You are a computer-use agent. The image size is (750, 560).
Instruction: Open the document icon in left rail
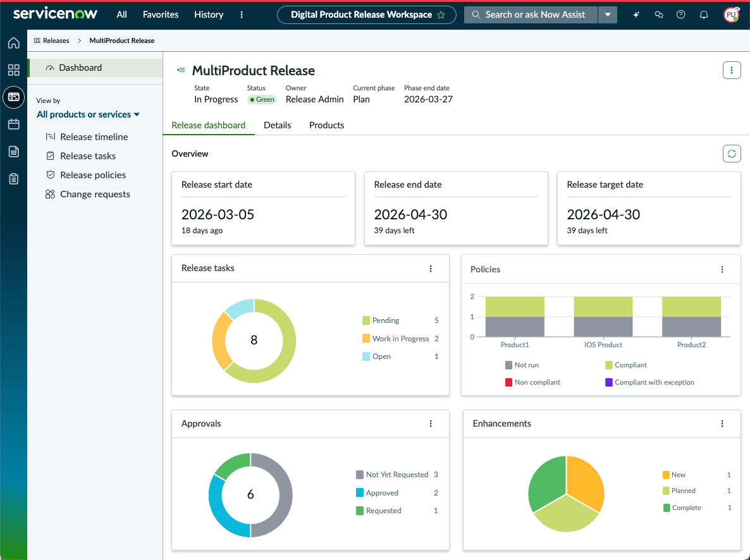[x=13, y=152]
